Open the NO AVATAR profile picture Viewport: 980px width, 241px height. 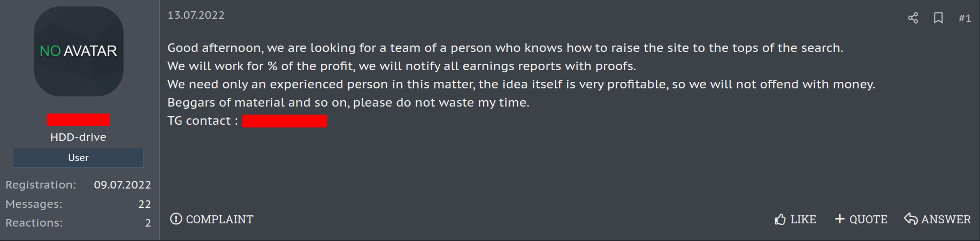(x=79, y=51)
